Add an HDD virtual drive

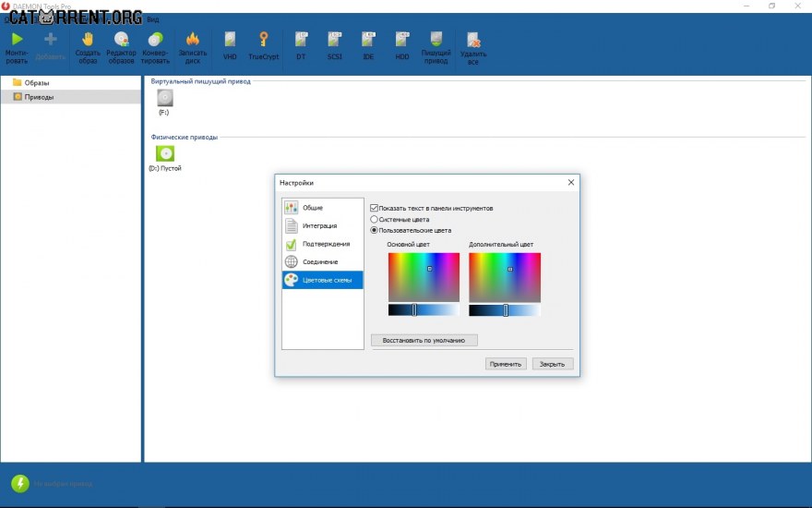point(402,46)
